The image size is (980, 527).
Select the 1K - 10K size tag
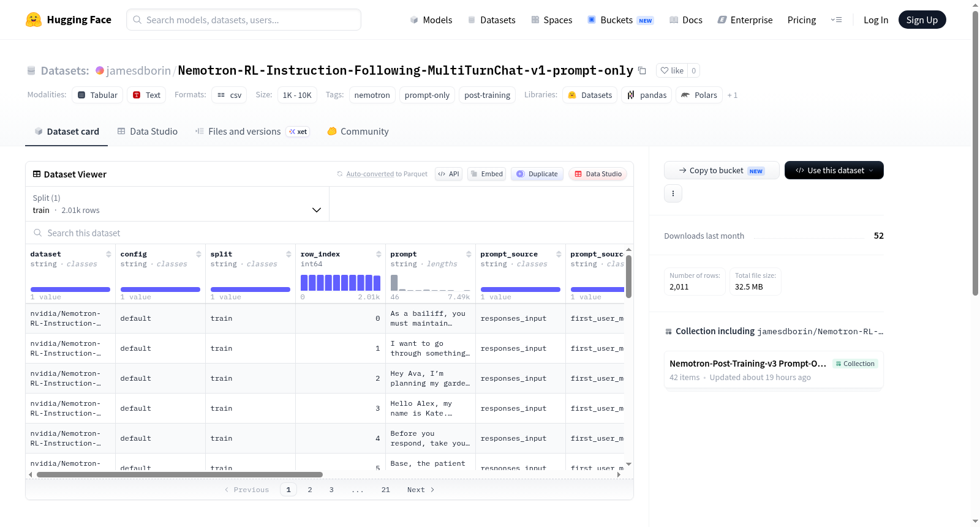coord(297,95)
